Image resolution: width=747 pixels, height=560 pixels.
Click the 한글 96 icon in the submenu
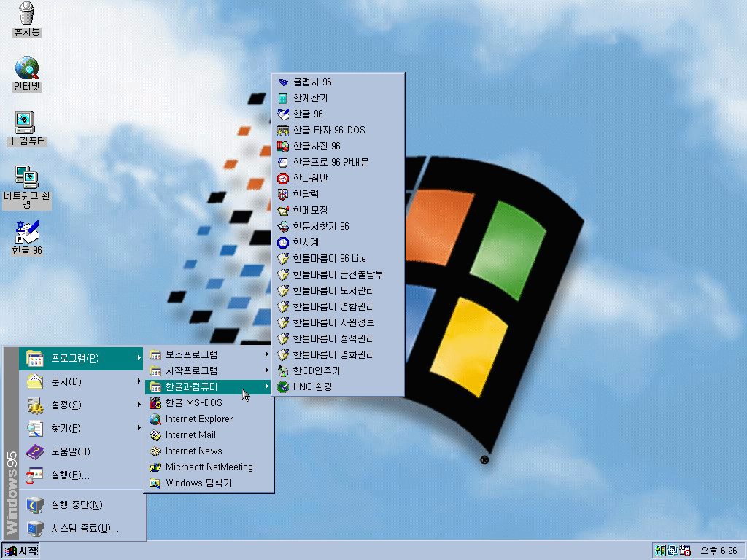click(283, 114)
